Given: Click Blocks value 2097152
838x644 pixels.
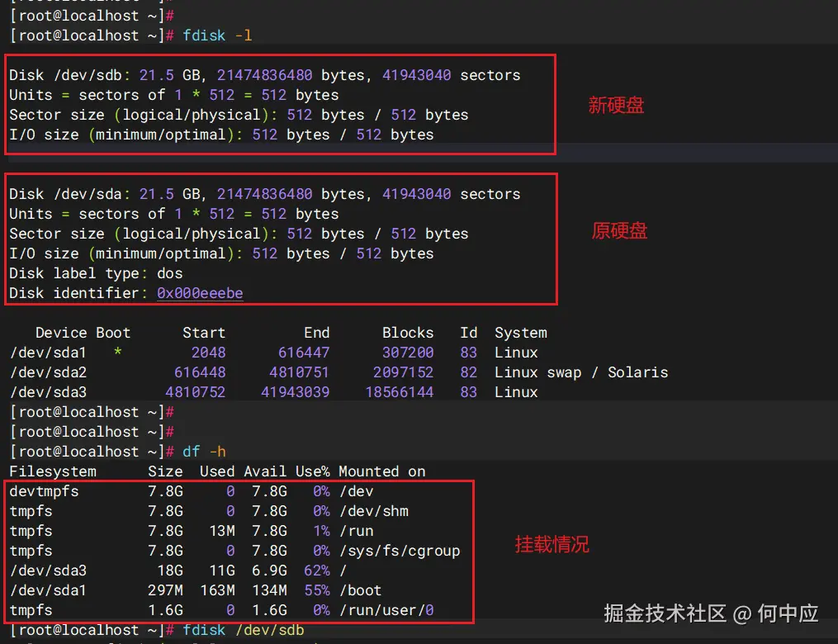Looking at the screenshot, I should click(404, 372).
